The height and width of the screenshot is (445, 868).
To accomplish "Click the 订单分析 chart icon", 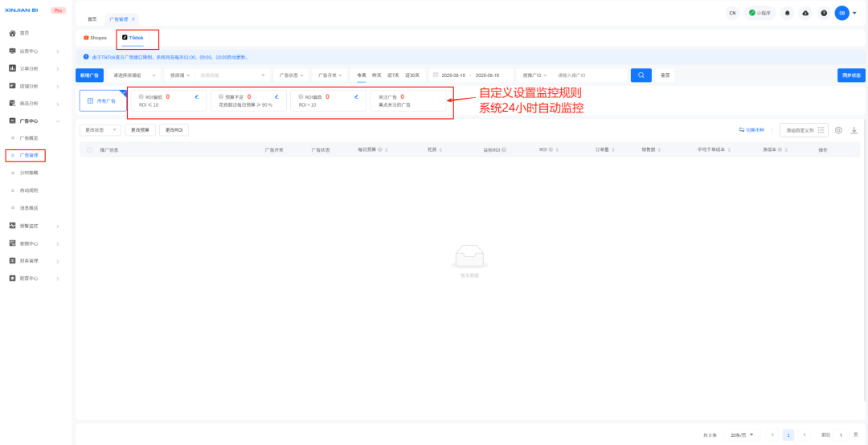I will click(x=13, y=68).
